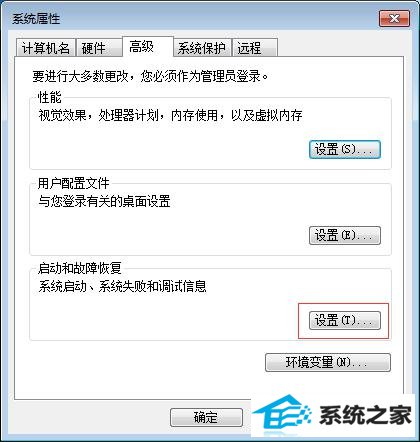The width and height of the screenshot is (420, 442).
Task: Open 环境变量(N) dialog
Action: click(x=328, y=362)
